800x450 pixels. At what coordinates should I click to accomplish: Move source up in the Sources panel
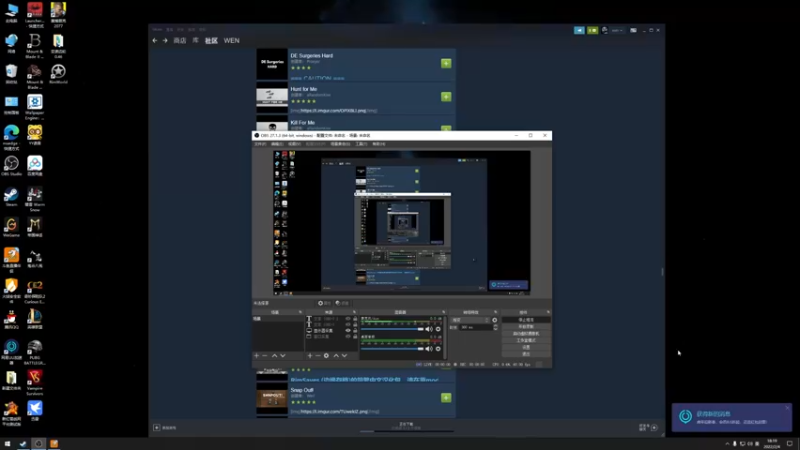point(336,356)
